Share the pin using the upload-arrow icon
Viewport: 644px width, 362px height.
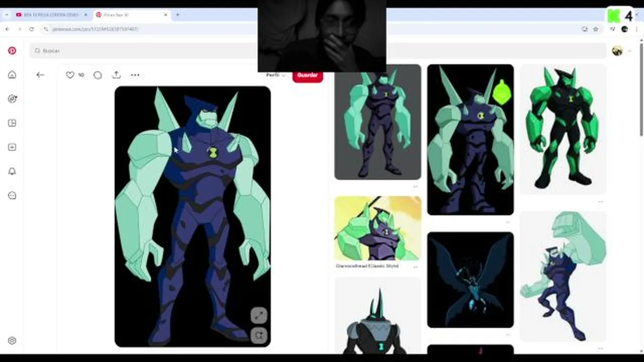(116, 74)
